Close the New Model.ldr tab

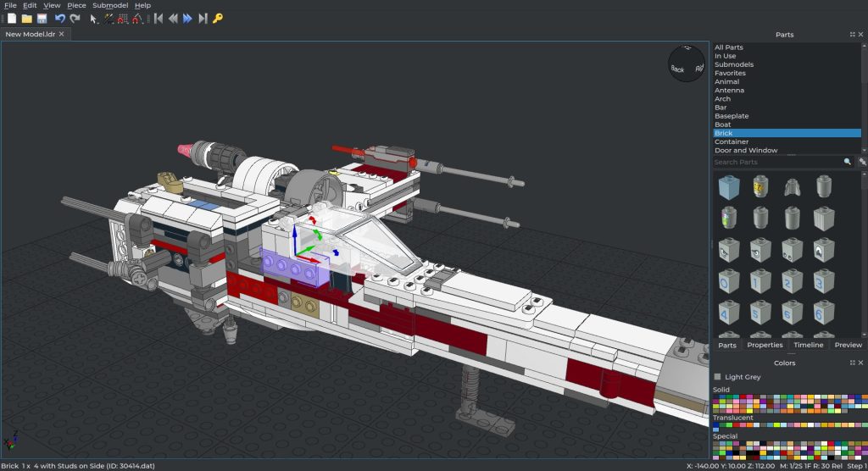point(61,34)
